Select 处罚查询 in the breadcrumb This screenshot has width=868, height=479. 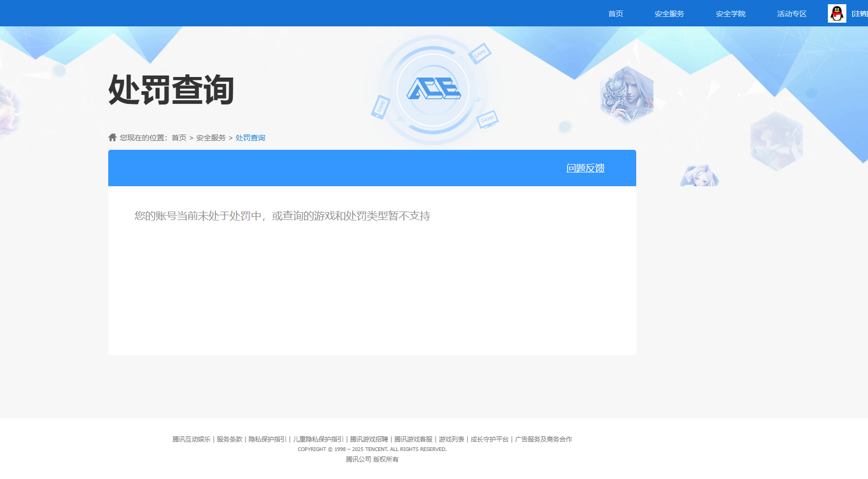250,137
